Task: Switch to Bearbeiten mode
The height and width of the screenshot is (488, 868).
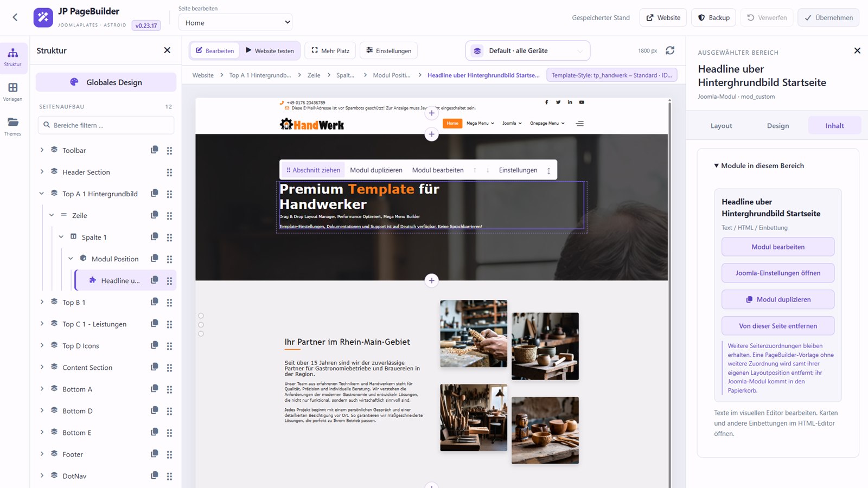Action: [215, 50]
